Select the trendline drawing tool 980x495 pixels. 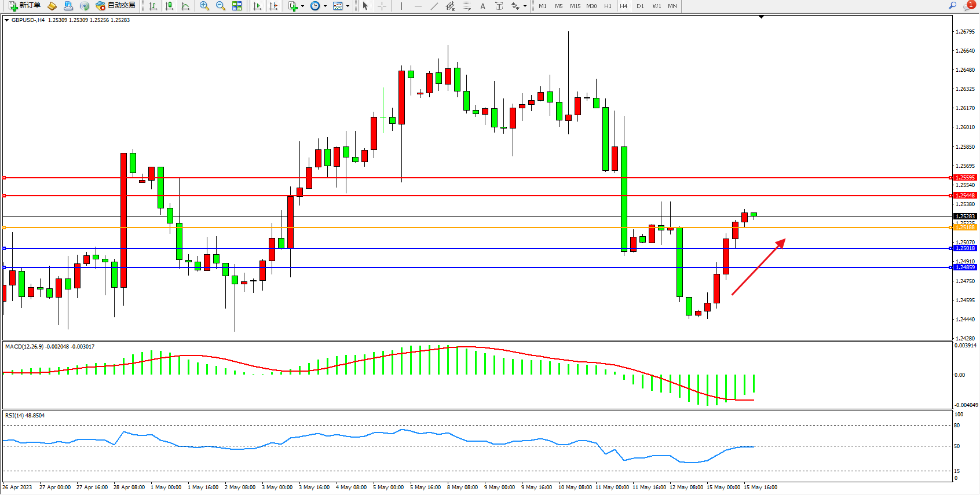434,6
